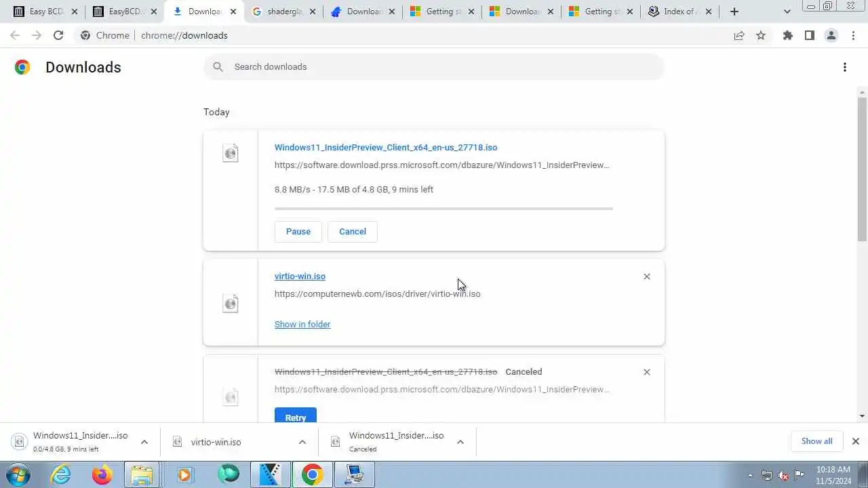Go forward with the arrow button
The width and height of the screenshot is (868, 488).
(x=37, y=35)
